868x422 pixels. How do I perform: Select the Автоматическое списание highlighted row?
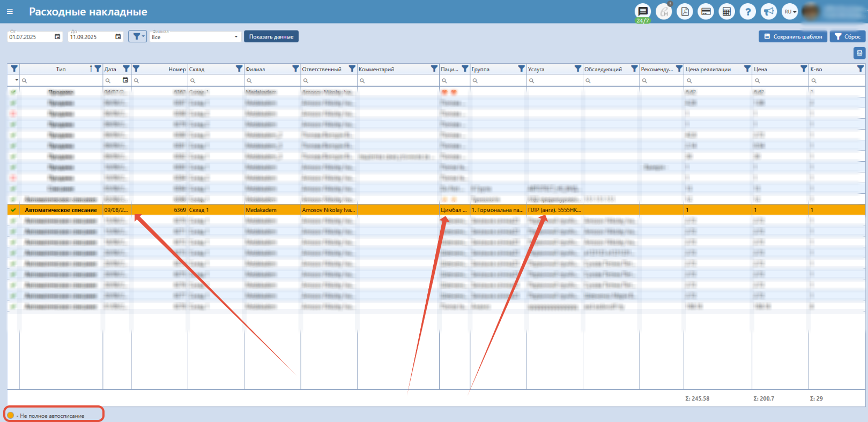pyautogui.click(x=436, y=210)
